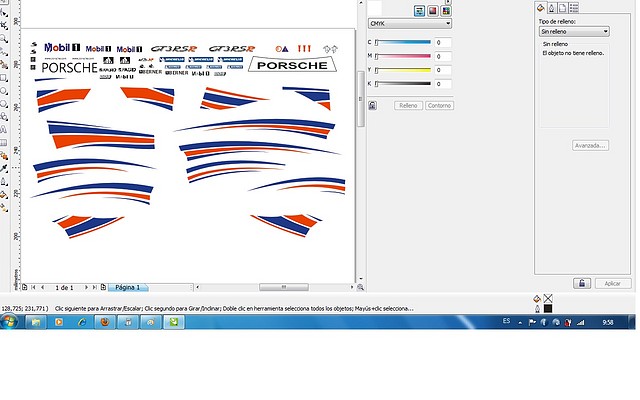Click the K value input field

click(443, 84)
